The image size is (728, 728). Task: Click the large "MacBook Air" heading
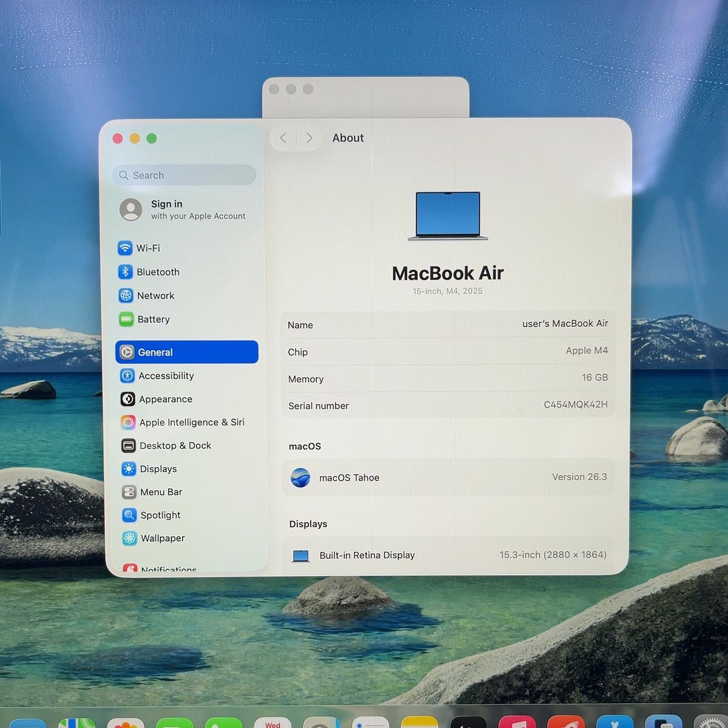448,274
